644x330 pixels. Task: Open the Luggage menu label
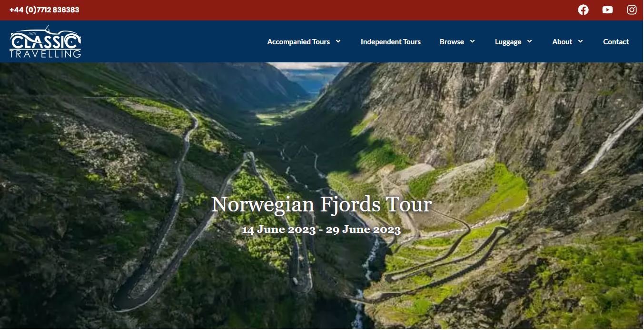508,42
